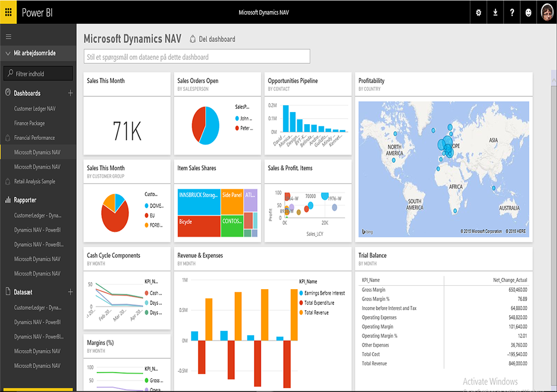Collapse the Mit arbejdsområde chevron
The height and width of the screenshot is (392, 557).
click(x=8, y=53)
